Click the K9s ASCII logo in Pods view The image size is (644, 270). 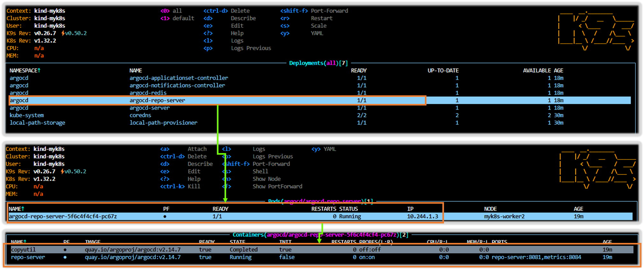tap(597, 169)
